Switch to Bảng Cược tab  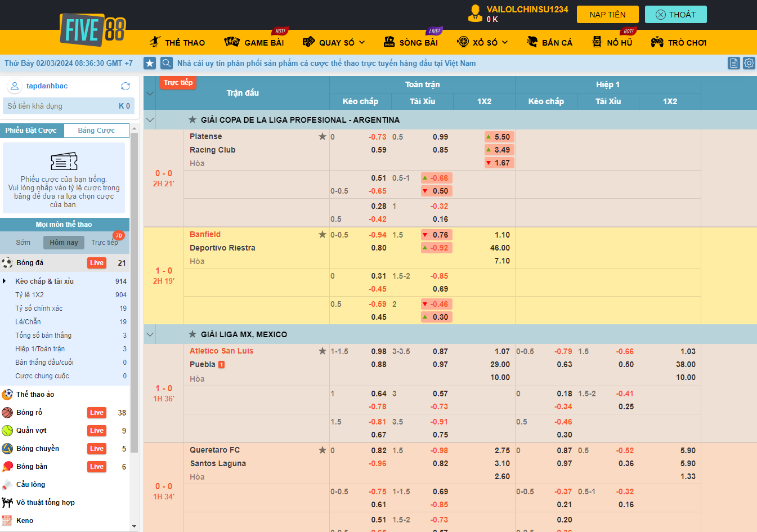(96, 130)
